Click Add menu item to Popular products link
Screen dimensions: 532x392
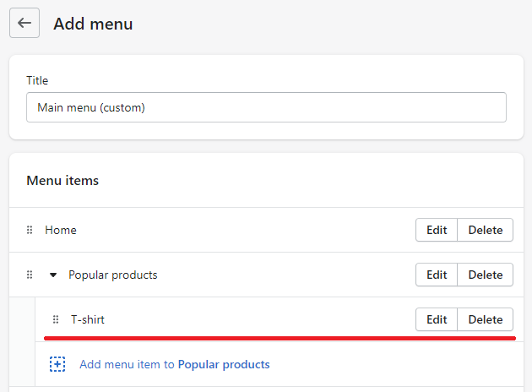pos(175,364)
